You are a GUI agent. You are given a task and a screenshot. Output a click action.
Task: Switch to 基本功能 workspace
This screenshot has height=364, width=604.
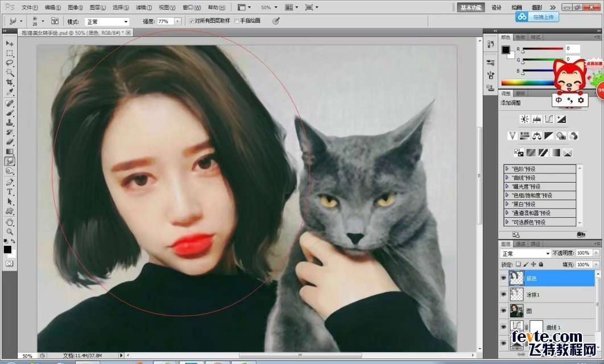coord(471,7)
